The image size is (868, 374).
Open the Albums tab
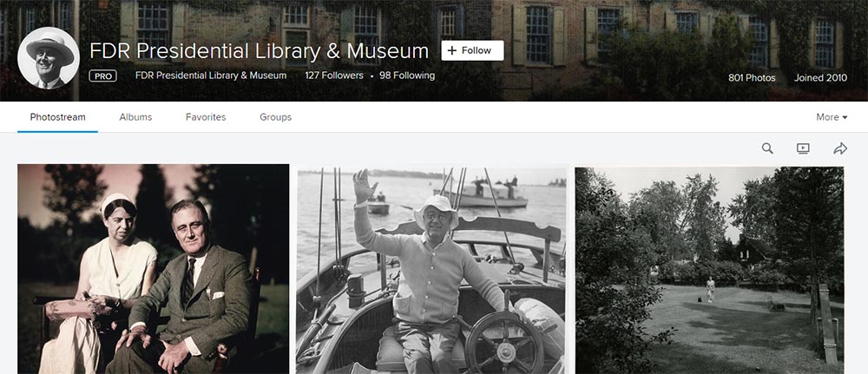click(135, 117)
